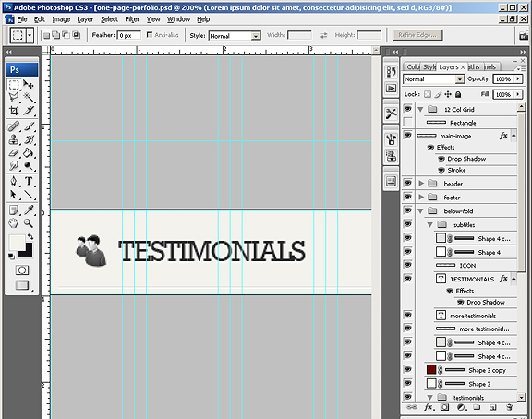Open the Image menu

point(61,19)
